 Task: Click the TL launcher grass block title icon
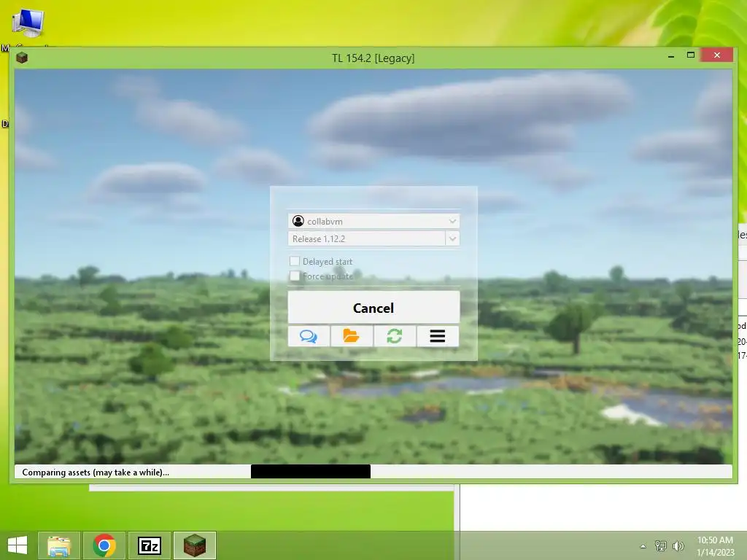coord(22,58)
